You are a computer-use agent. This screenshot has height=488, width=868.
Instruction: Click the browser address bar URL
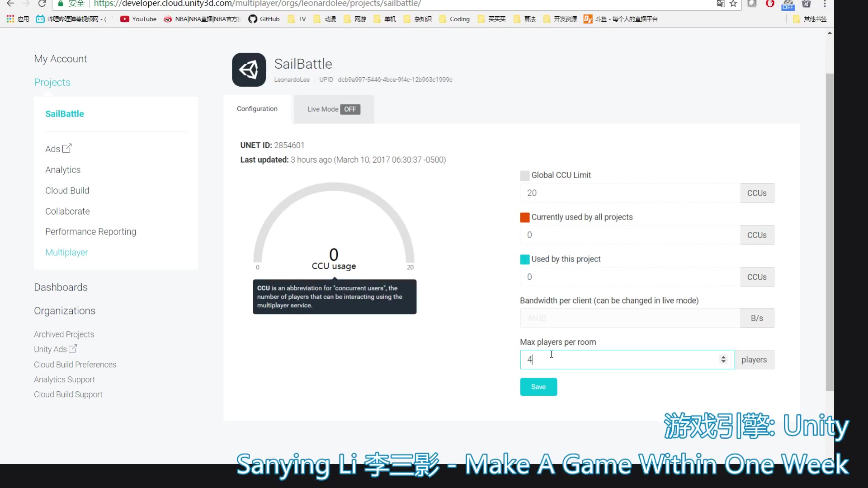258,4
